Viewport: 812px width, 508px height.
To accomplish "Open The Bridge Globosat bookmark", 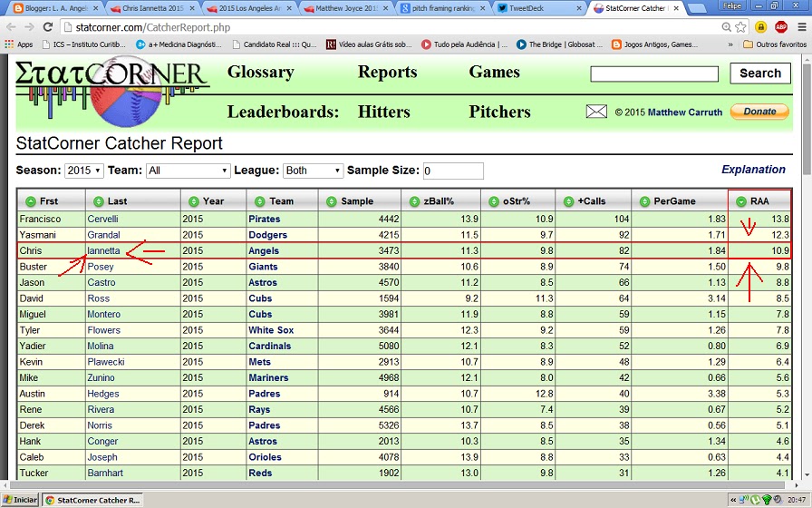I will click(x=560, y=44).
